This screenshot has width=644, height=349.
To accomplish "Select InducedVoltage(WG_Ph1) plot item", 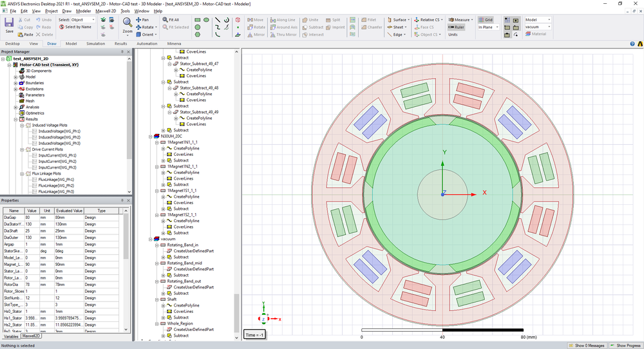I will (59, 131).
